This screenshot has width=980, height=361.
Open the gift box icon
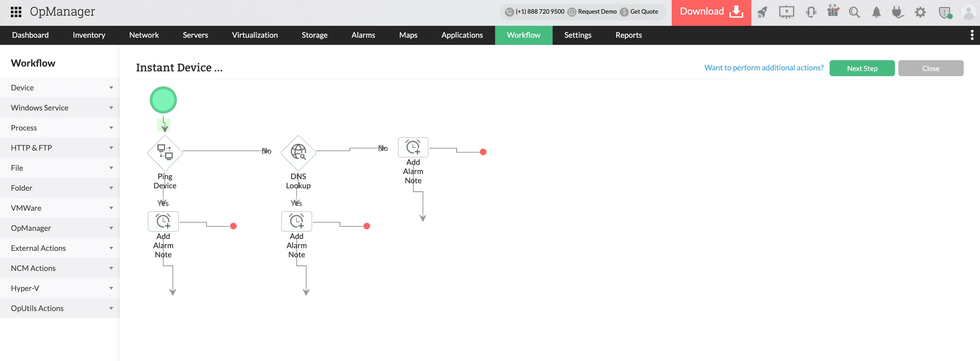click(833, 11)
